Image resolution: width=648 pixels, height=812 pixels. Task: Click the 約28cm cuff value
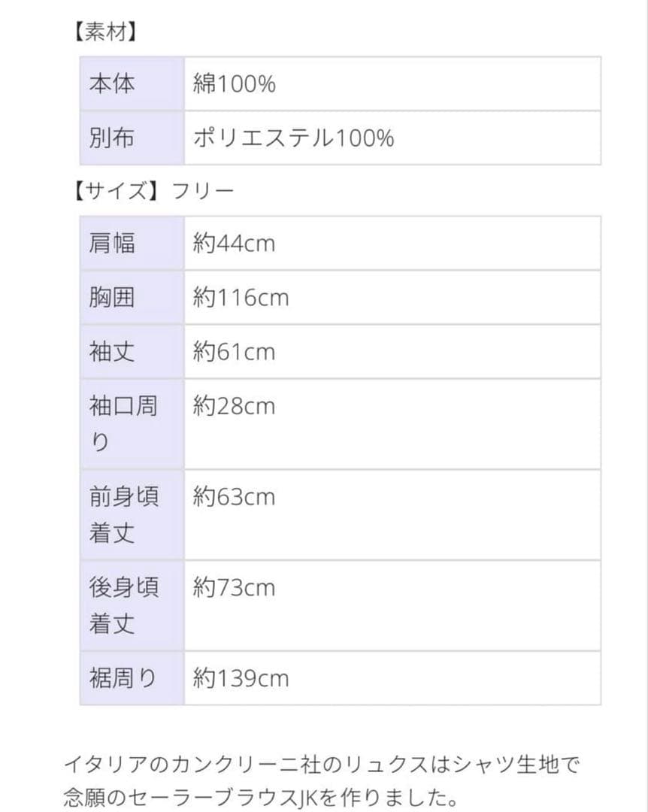pyautogui.click(x=234, y=407)
